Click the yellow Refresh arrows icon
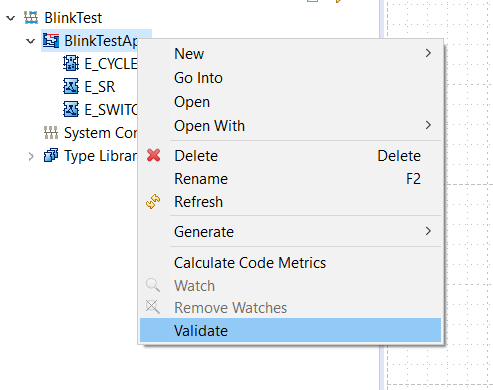493x390 pixels. pyautogui.click(x=153, y=202)
